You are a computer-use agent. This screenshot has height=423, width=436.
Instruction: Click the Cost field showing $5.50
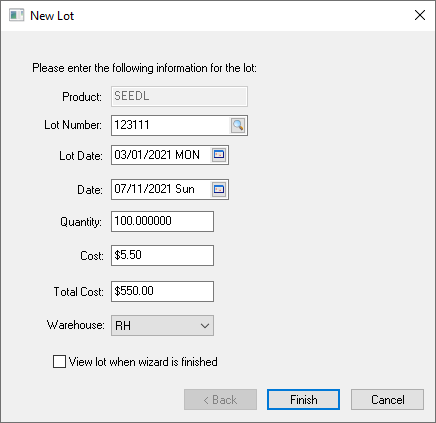[162, 255]
